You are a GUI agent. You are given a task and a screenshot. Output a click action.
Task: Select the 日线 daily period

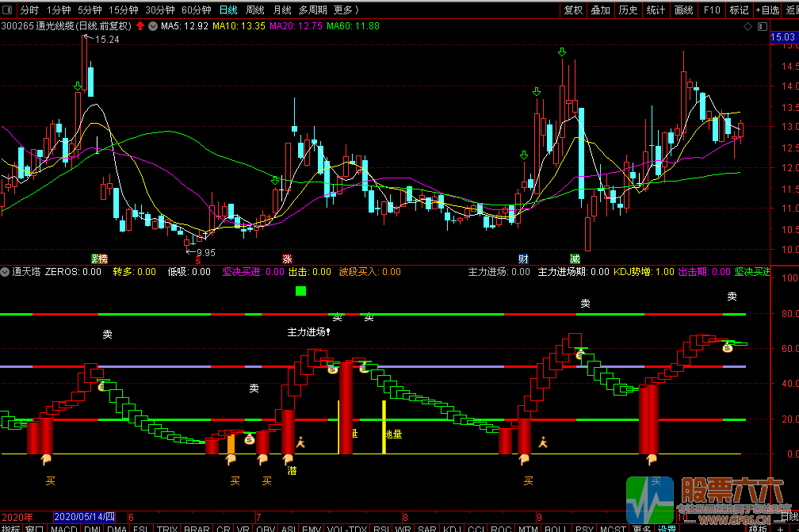pos(228,10)
